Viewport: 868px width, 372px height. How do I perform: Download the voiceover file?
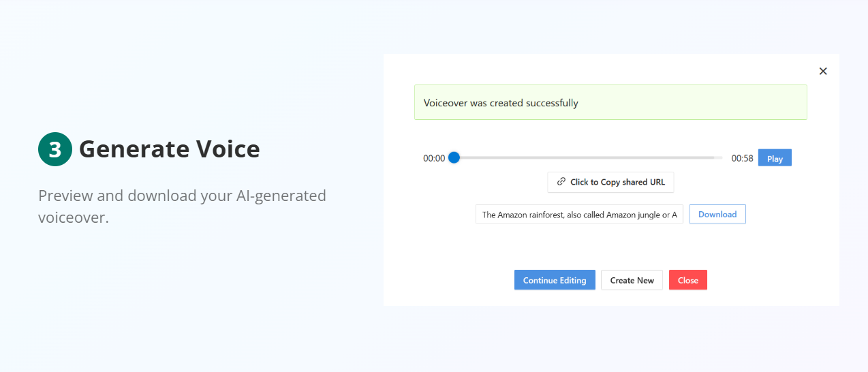click(x=717, y=215)
